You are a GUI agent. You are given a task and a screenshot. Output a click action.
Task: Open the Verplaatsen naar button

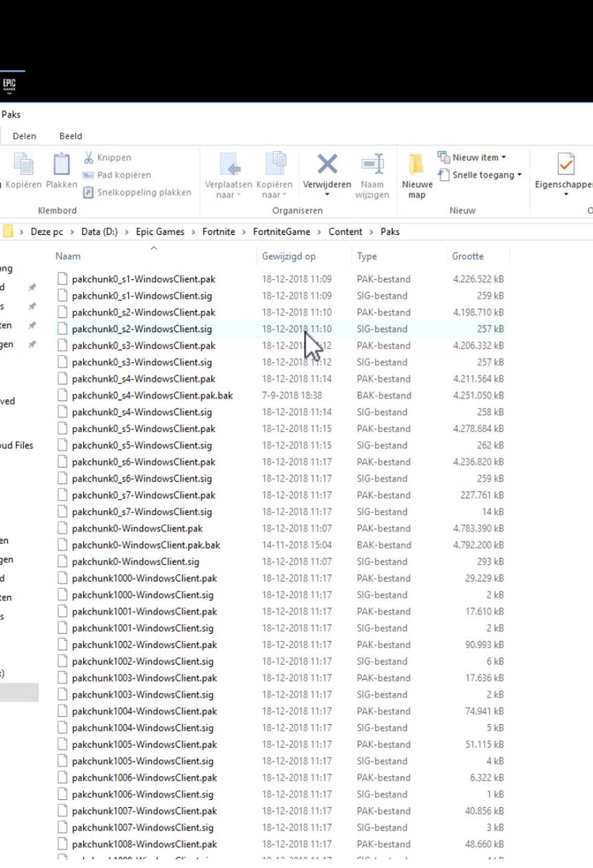[x=229, y=174]
